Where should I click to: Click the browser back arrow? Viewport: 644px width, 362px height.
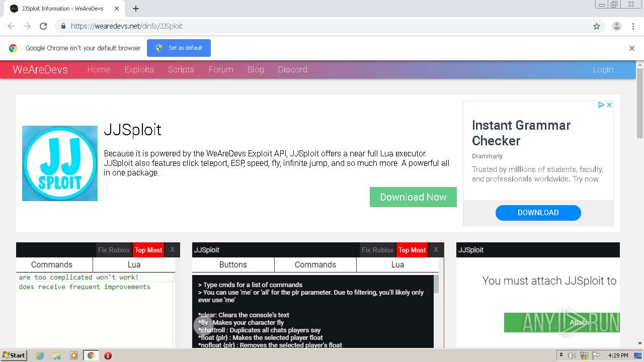pyautogui.click(x=11, y=26)
